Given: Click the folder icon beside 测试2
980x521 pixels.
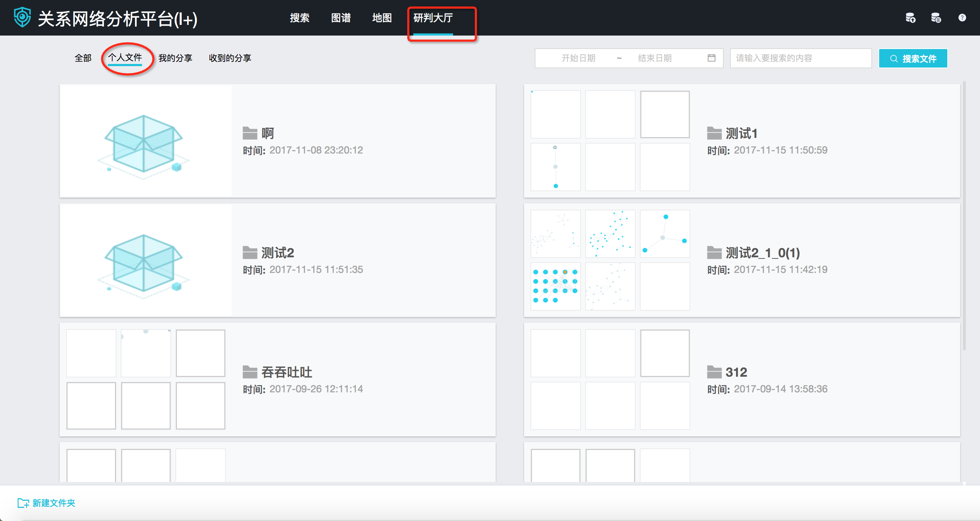Looking at the screenshot, I should tap(250, 252).
